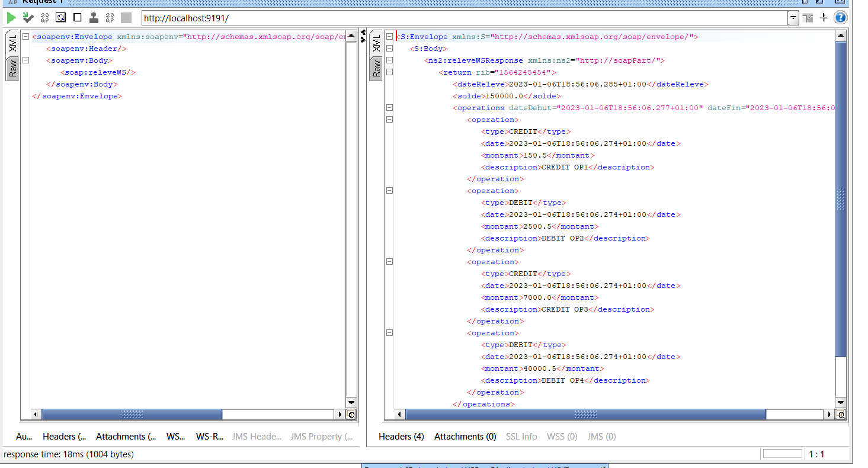Click the response editor horizontal scrollbar thumb
The height and width of the screenshot is (468, 868).
tap(585, 415)
